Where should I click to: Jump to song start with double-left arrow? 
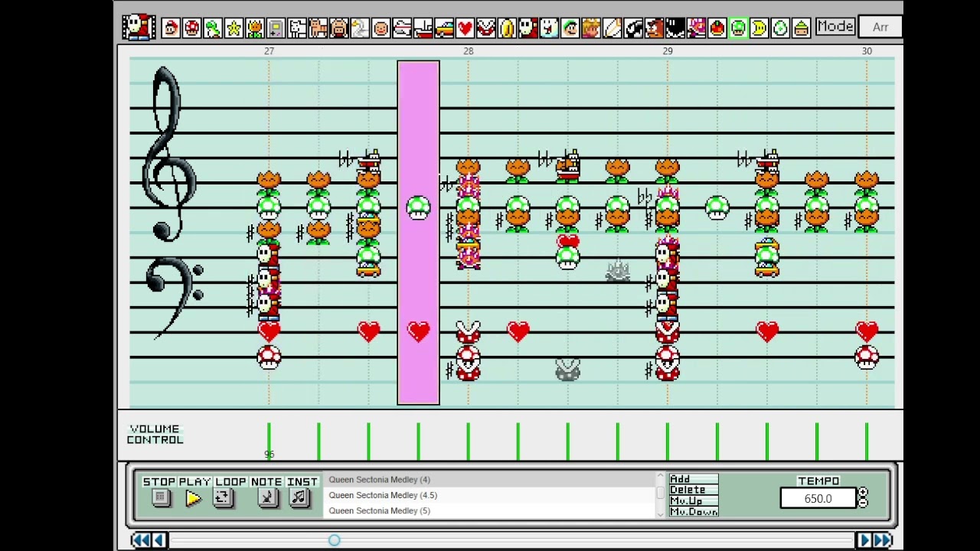click(141, 540)
